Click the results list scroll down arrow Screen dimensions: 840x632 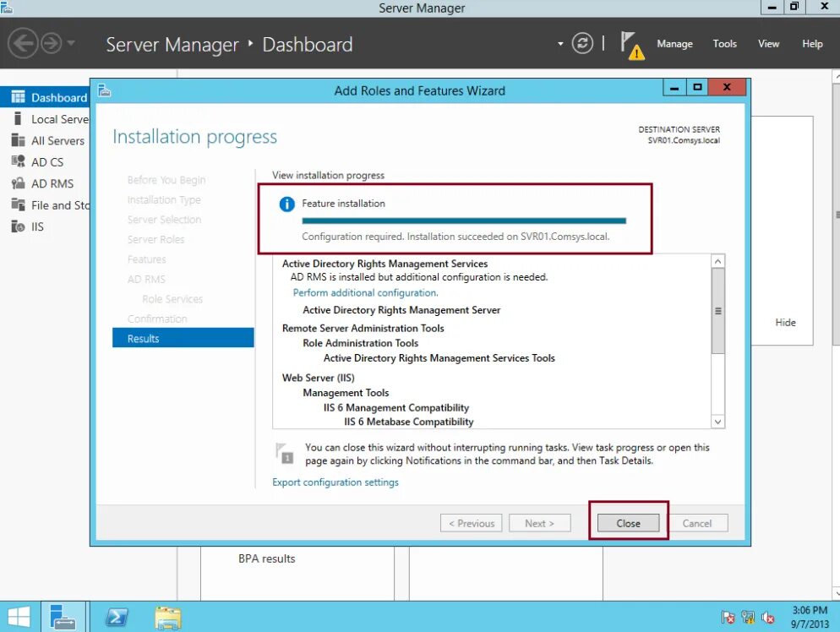pyautogui.click(x=717, y=422)
